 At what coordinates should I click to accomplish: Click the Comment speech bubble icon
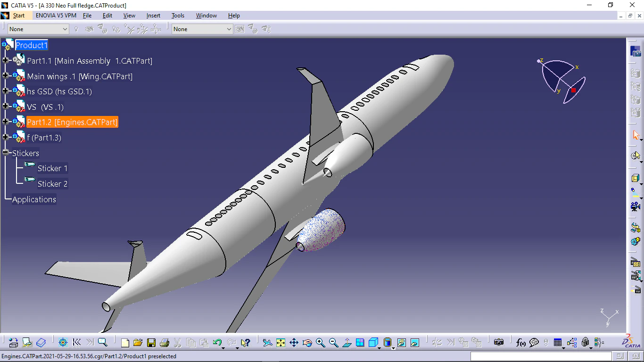[x=534, y=343]
